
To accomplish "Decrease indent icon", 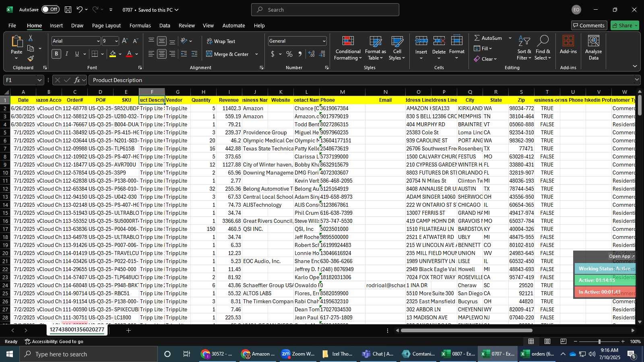I will click(x=184, y=54).
